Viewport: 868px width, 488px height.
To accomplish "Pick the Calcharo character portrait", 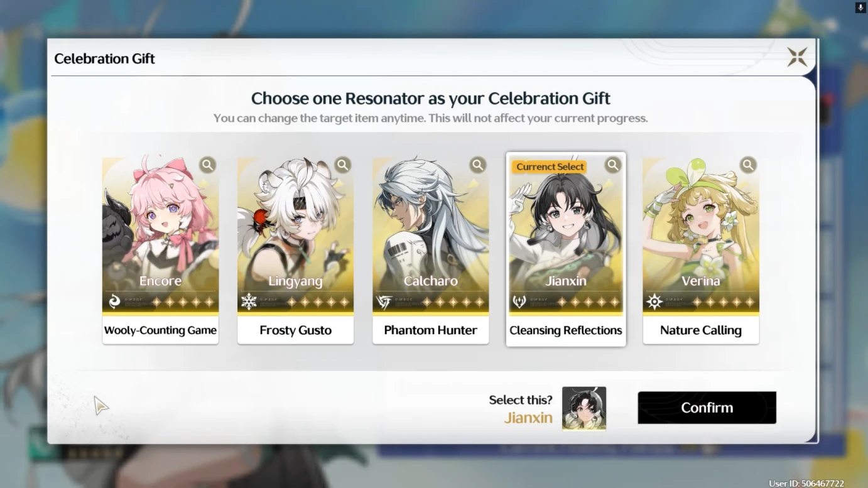I will point(431,235).
